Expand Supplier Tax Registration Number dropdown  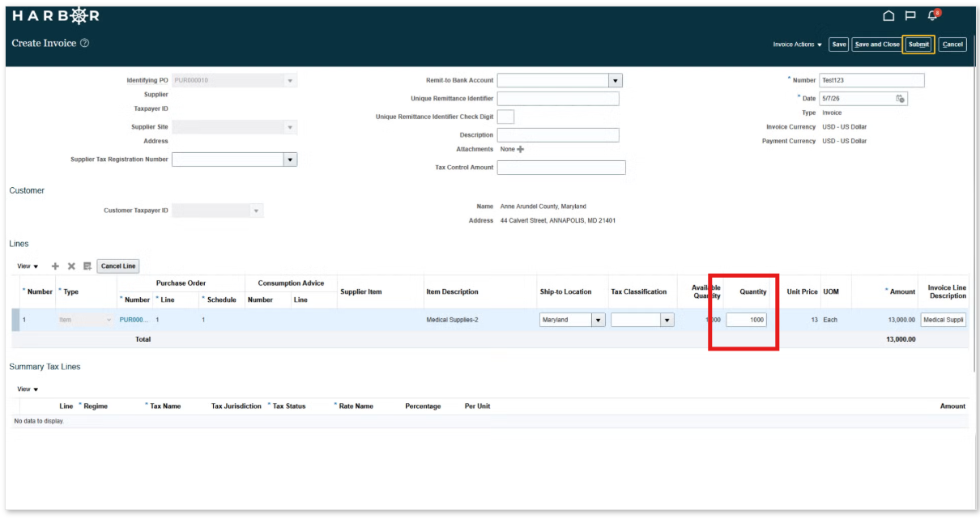pyautogui.click(x=290, y=159)
